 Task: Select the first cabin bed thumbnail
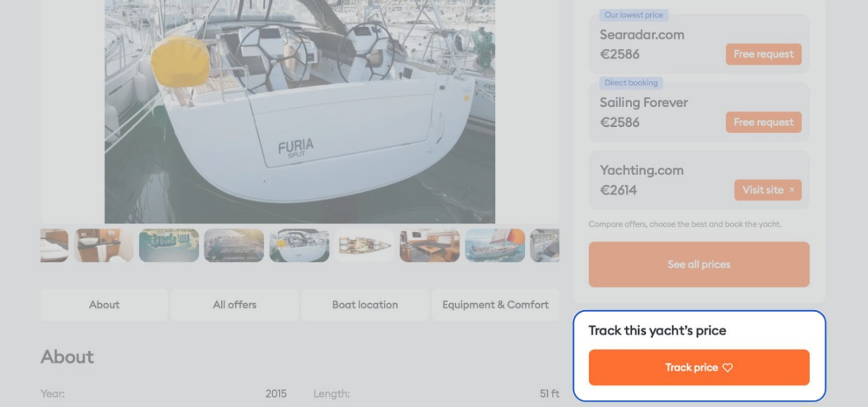(x=54, y=246)
